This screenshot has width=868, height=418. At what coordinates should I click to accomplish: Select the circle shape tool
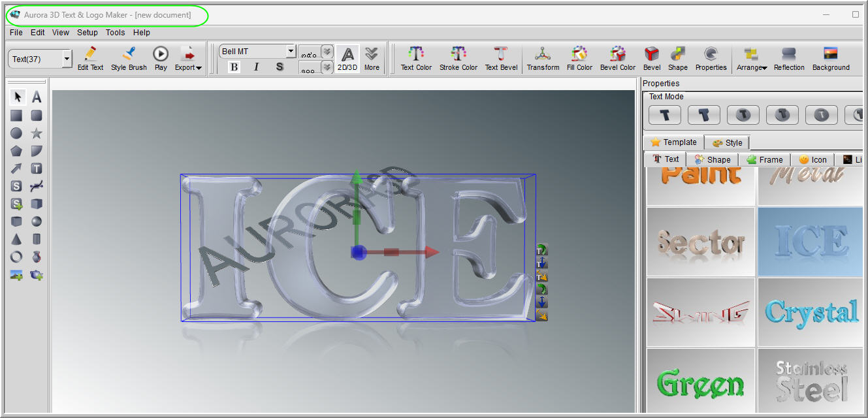pyautogui.click(x=17, y=133)
